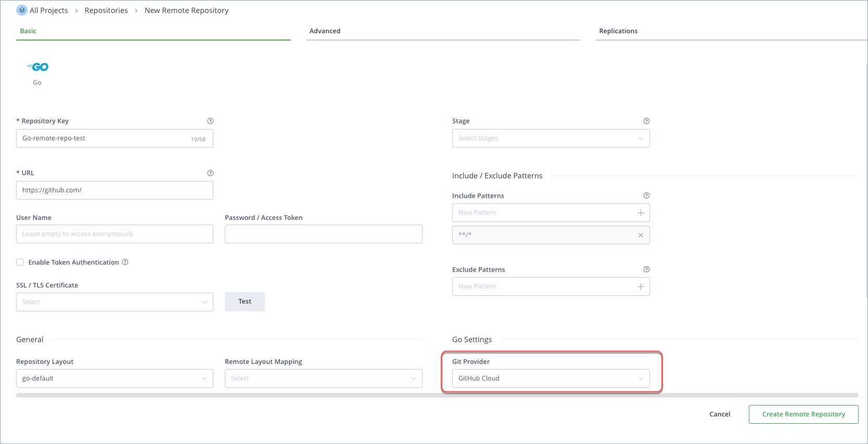This screenshot has height=444, width=868.
Task: Click Exclude Patterns New Pattern field
Action: (551, 286)
